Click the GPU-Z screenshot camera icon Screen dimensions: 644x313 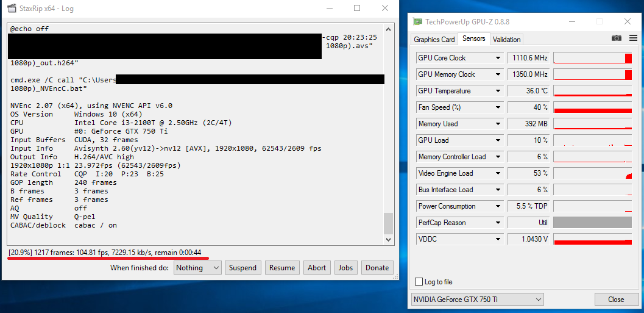[616, 38]
